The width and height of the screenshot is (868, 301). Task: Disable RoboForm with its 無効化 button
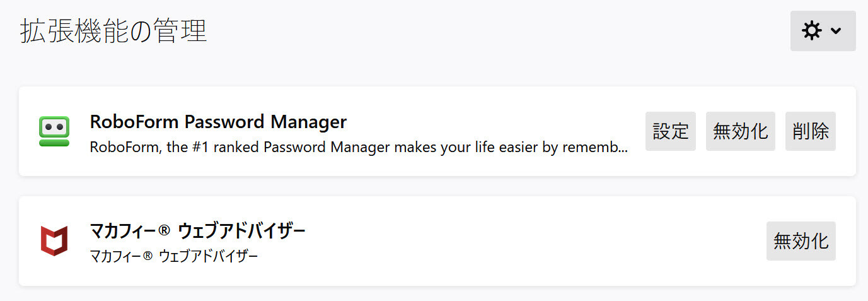741,131
